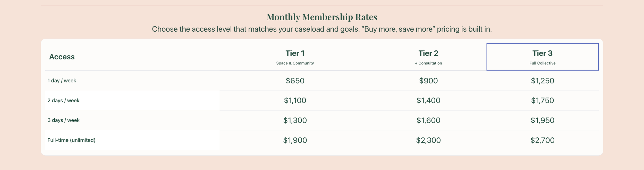Choose the $1,950 three-day Tier 3 rate
644x170 pixels.
[542, 120]
